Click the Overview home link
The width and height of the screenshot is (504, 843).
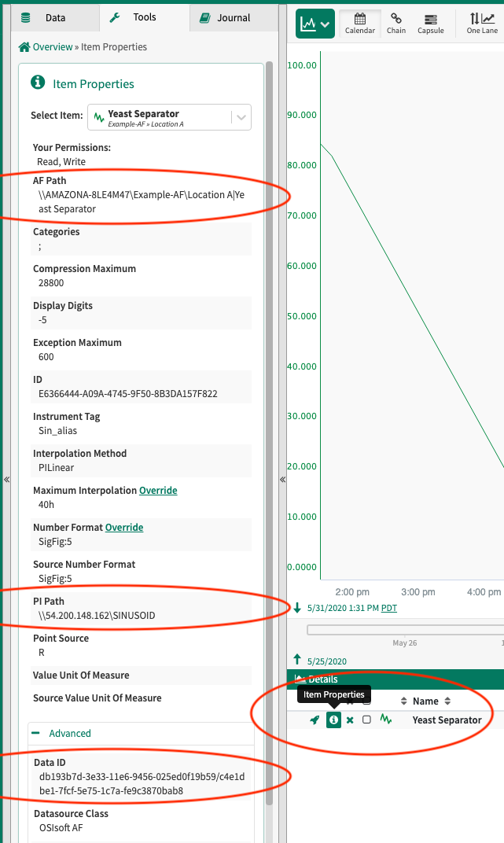[46, 47]
